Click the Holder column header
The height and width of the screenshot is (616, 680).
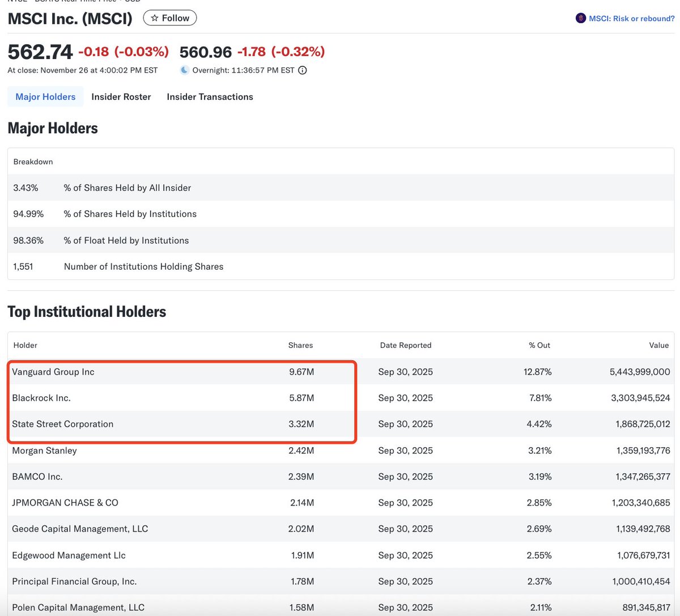(x=25, y=345)
